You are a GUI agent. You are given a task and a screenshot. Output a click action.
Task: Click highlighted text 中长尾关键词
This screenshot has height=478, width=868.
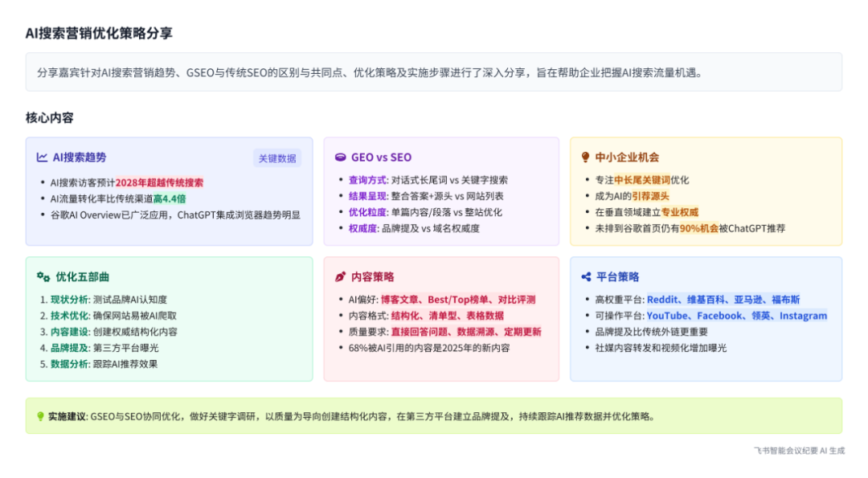[x=642, y=180]
